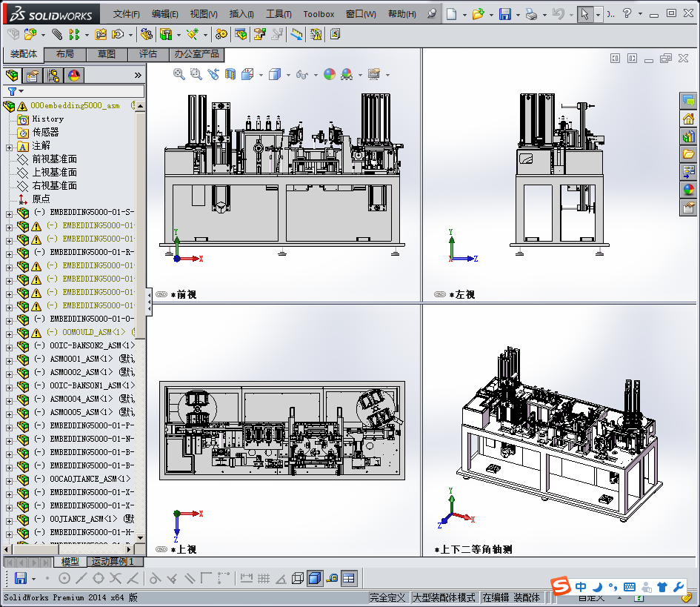Switch to the ConfigurationManager panel tab
This screenshot has width=700, height=607.
pos(53,76)
